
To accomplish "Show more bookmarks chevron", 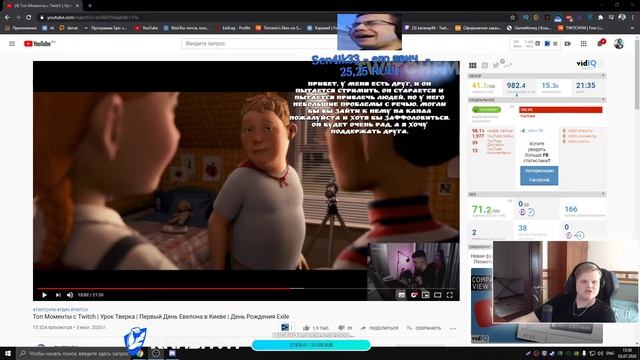I will coord(633,28).
